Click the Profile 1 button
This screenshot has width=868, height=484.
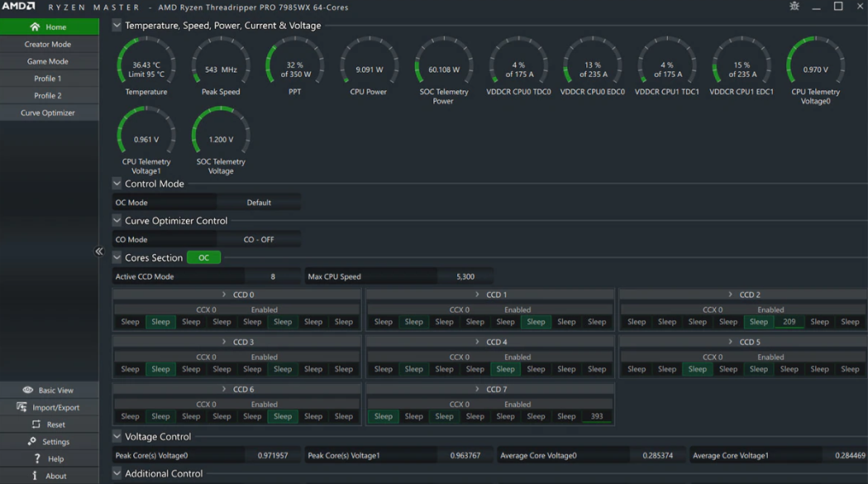coord(48,79)
